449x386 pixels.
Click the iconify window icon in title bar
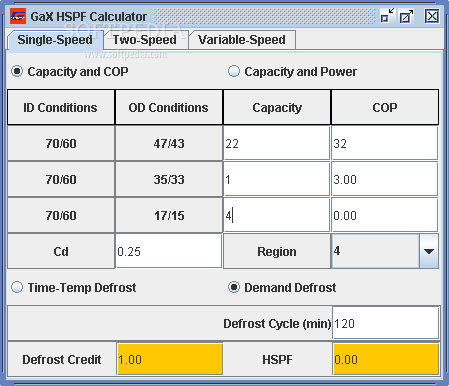pyautogui.click(x=387, y=16)
